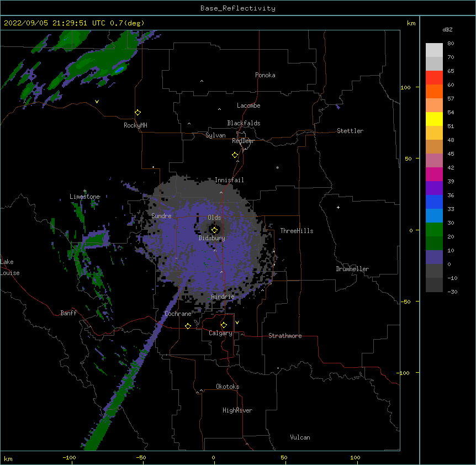Click the RockyMH label
This screenshot has width=476, height=465.
135,125
